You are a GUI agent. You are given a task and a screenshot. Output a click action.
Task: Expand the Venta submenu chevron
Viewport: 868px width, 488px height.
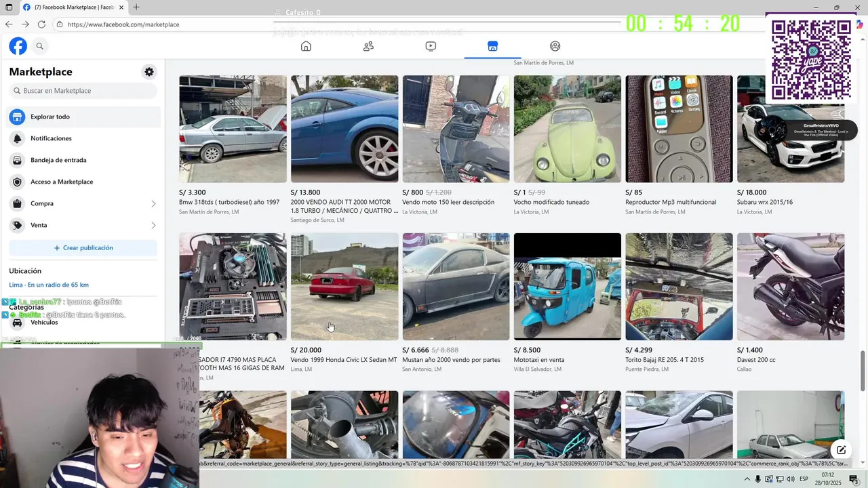coord(153,225)
